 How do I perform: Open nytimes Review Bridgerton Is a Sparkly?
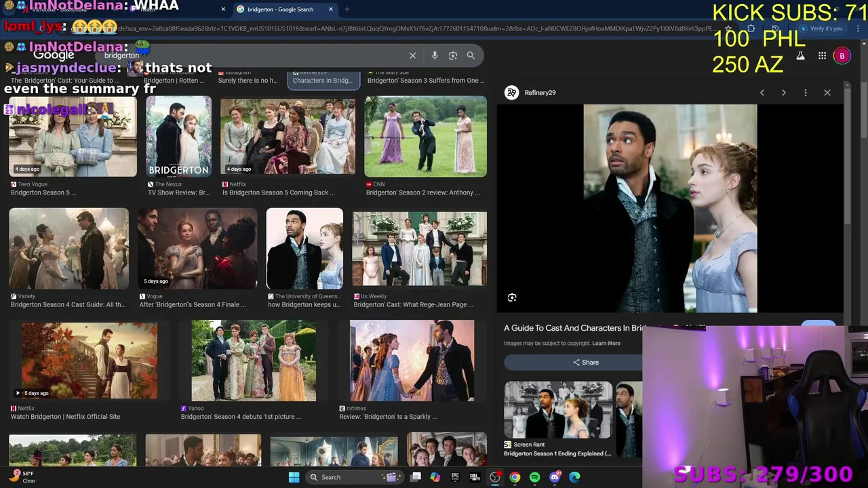pyautogui.click(x=389, y=417)
